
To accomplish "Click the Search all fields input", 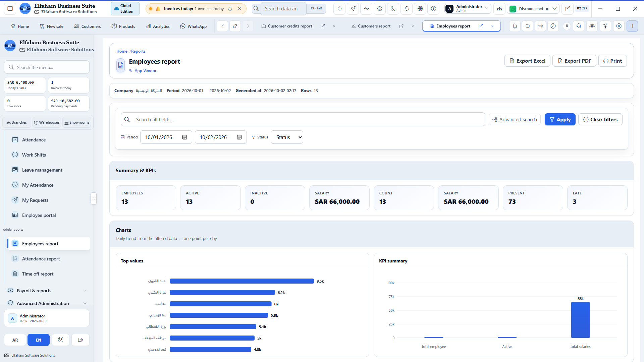I will [303, 119].
